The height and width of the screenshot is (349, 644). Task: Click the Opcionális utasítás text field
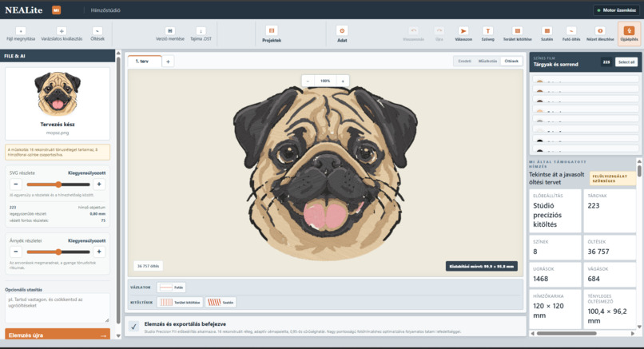pos(58,307)
